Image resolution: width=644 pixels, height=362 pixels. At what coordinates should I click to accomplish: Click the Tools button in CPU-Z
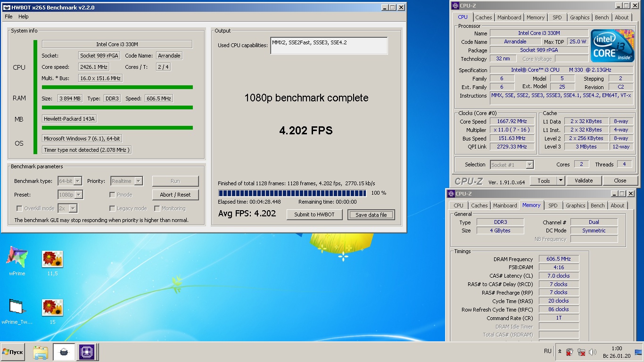[544, 181]
